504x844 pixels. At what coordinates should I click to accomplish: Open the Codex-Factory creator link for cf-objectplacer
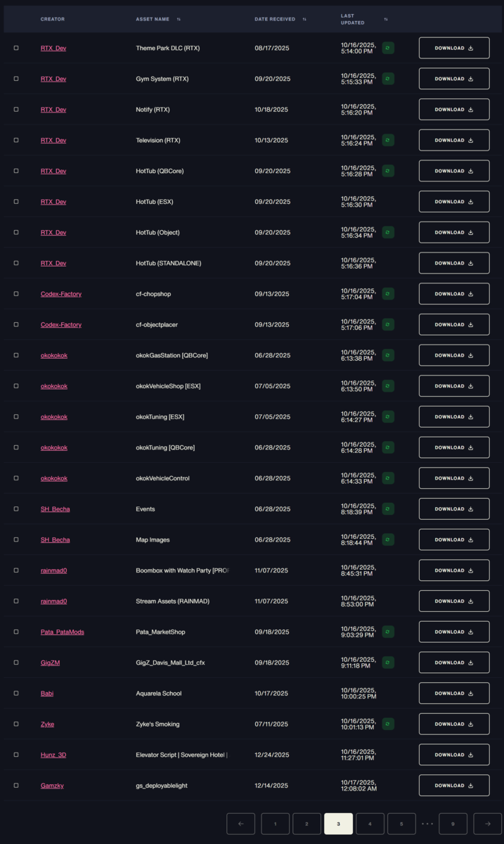coord(61,325)
